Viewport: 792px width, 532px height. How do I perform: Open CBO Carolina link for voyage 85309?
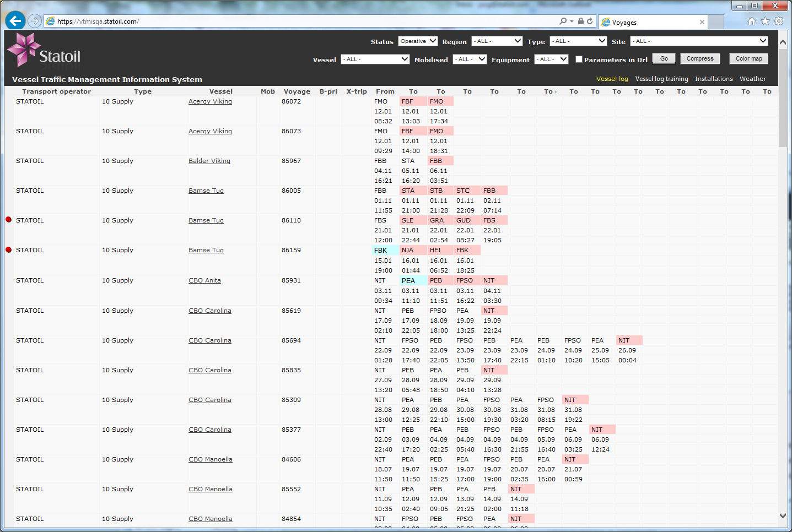pyautogui.click(x=210, y=400)
